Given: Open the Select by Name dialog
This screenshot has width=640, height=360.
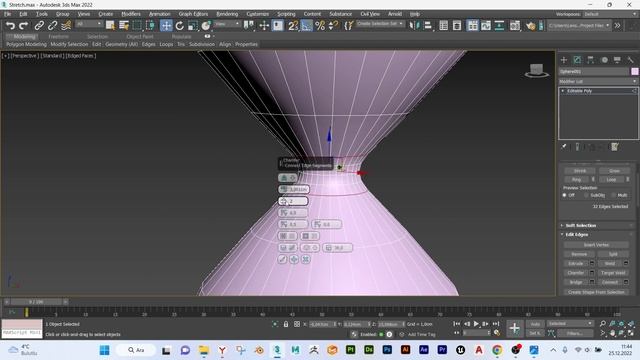Looking at the screenshot, I should [x=124, y=26].
